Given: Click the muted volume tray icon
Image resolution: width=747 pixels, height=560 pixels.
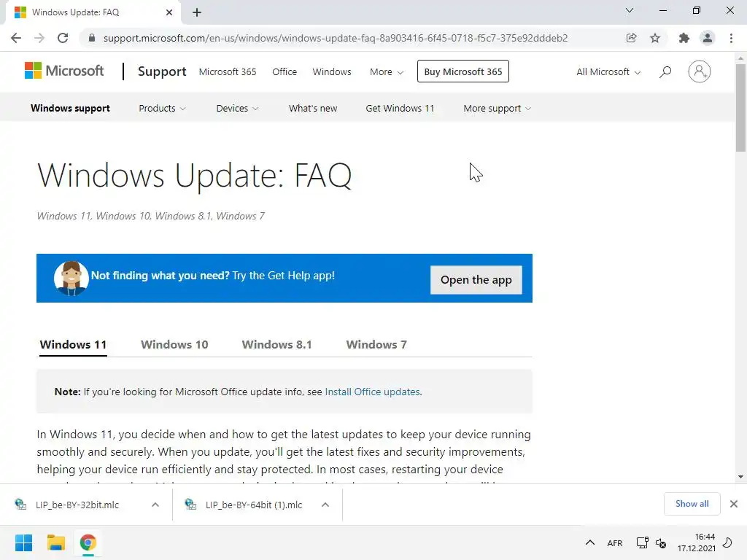Looking at the screenshot, I should 661,542.
